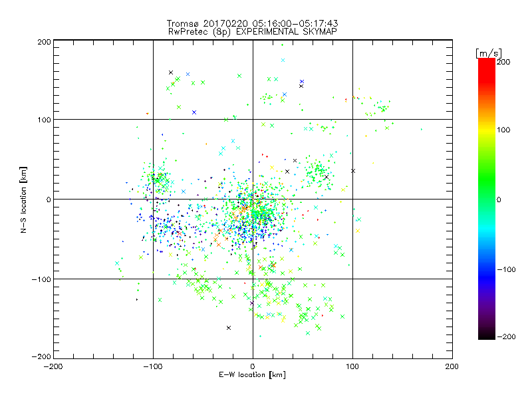The width and height of the screenshot is (532, 399).
Task: Click the y-axis tick label '100'
Action: pos(44,120)
